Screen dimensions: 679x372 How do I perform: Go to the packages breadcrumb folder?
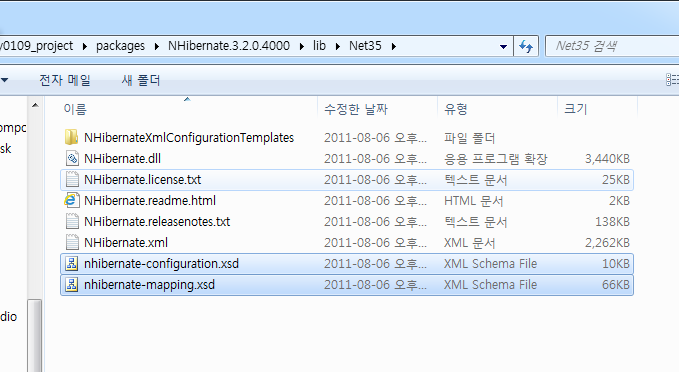[x=120, y=46]
